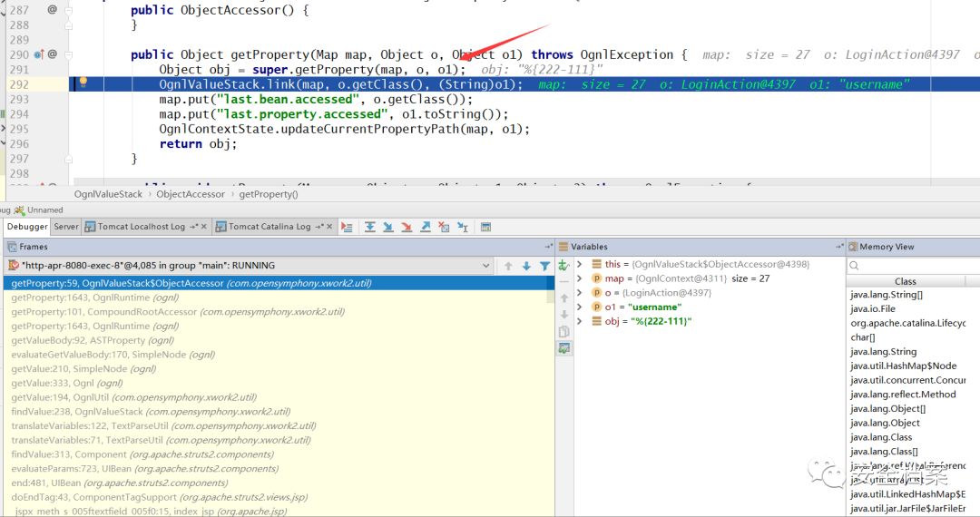Click lightbulb intention icon on line 292
This screenshot has height=517, width=980.
click(83, 83)
